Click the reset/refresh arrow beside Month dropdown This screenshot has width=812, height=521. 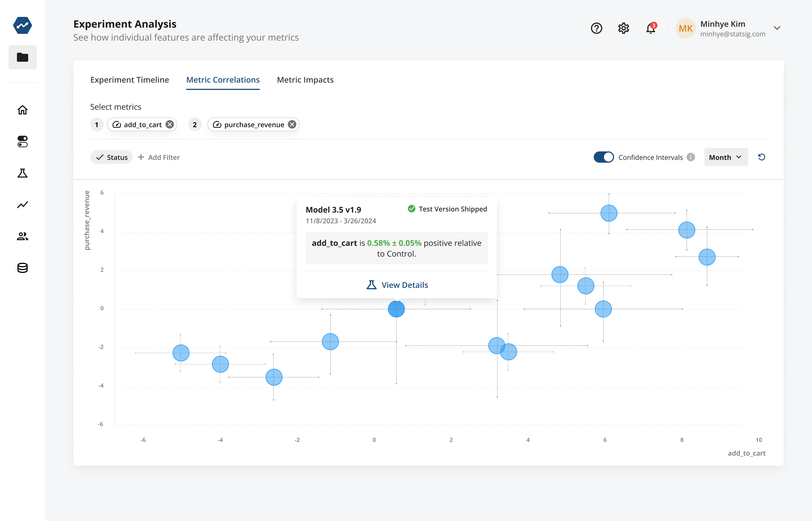tap(762, 157)
